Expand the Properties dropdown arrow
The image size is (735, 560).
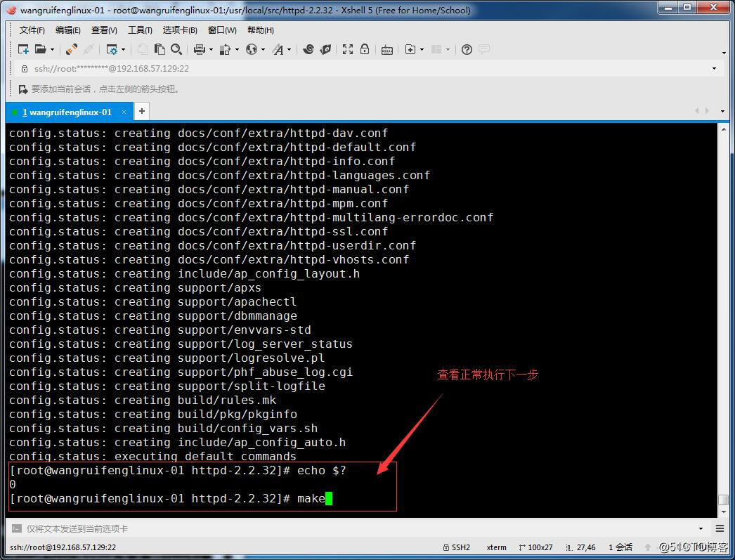(x=123, y=50)
